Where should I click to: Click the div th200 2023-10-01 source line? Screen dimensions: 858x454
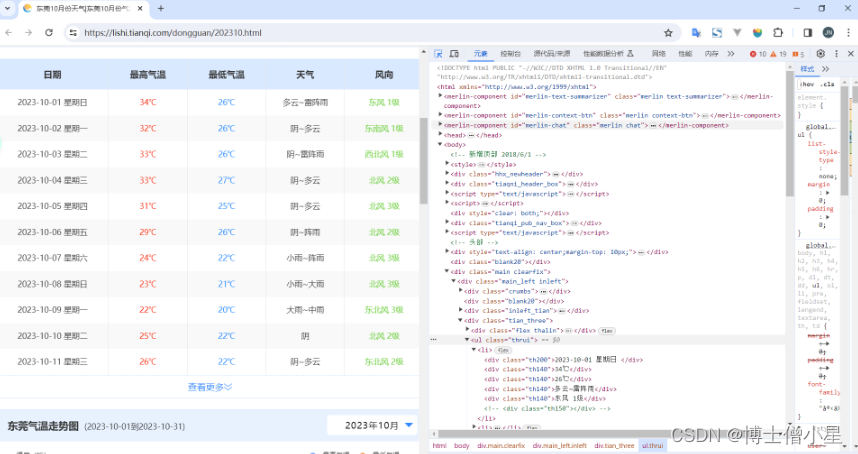[x=564, y=359]
